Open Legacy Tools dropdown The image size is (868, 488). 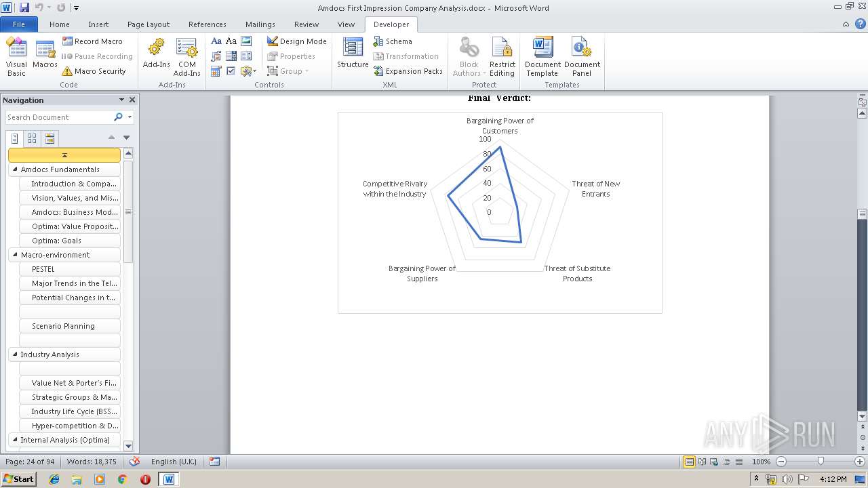click(248, 71)
